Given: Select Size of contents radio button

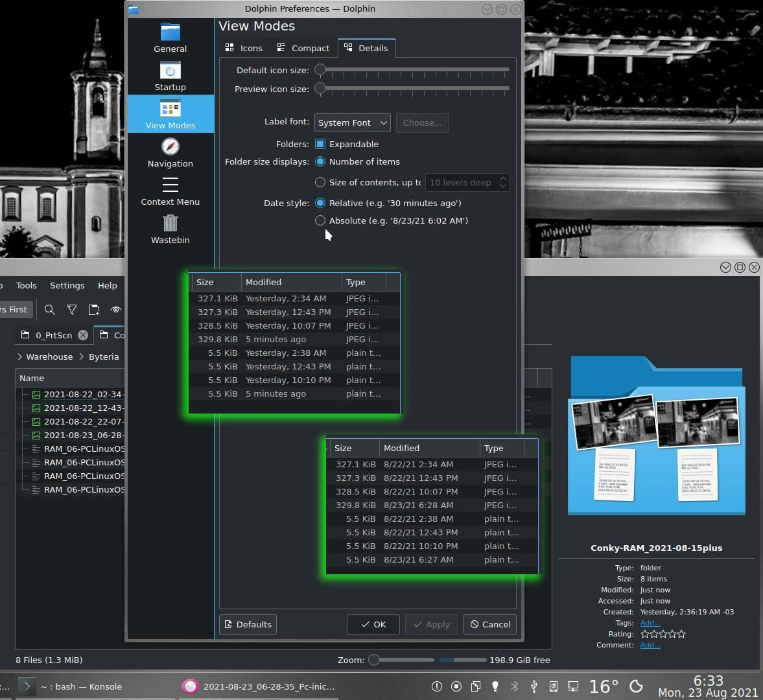Looking at the screenshot, I should pos(320,182).
